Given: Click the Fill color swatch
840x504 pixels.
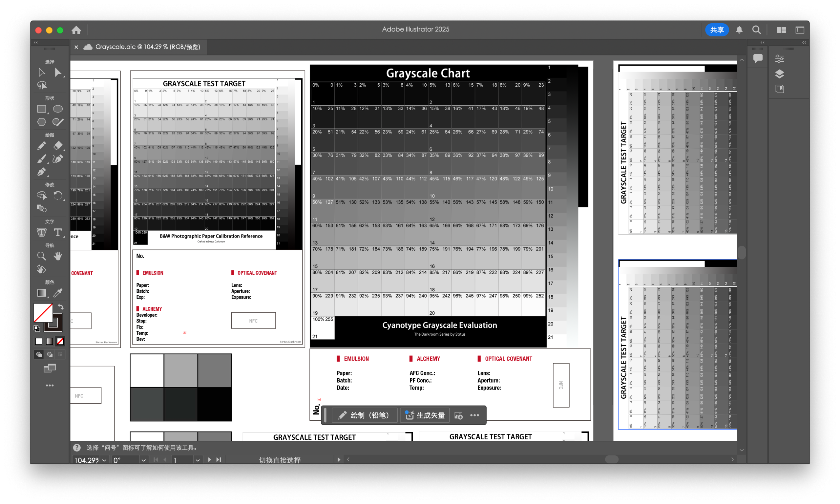Looking at the screenshot, I should [43, 313].
